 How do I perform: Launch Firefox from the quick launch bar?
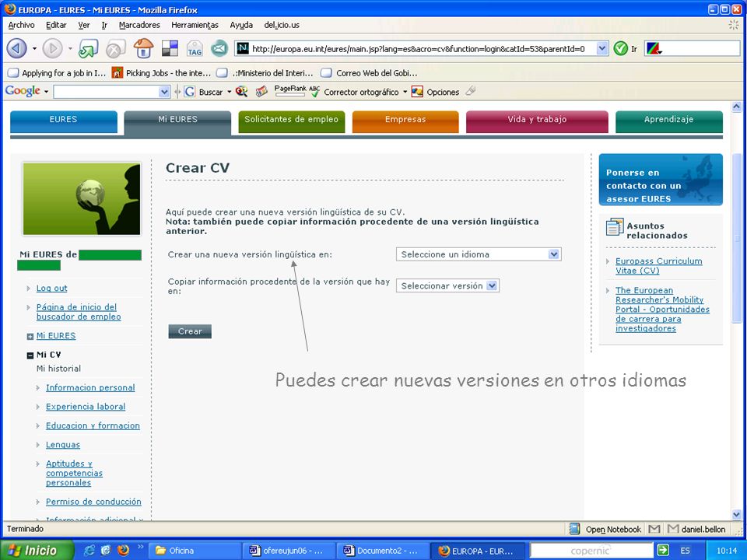click(x=123, y=551)
